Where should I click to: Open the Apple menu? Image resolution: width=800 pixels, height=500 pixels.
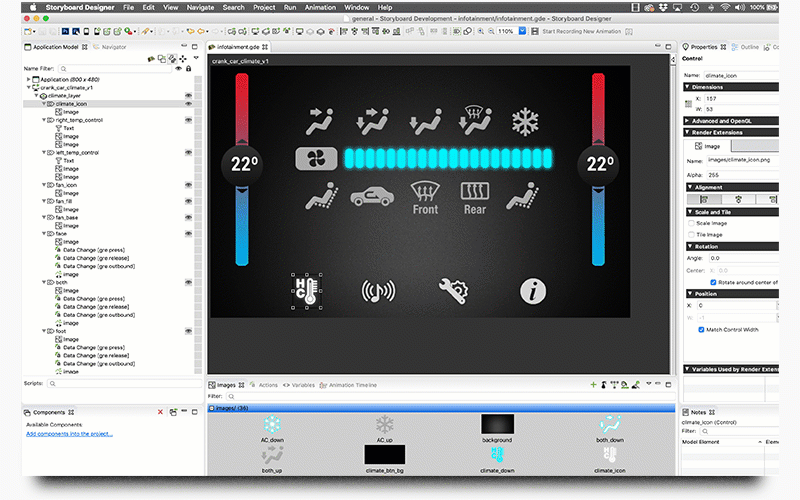click(33, 8)
